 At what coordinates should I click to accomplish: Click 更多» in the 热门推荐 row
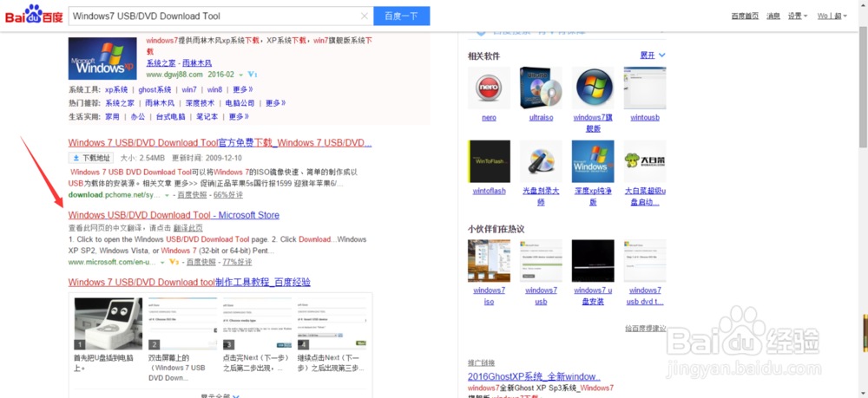276,103
